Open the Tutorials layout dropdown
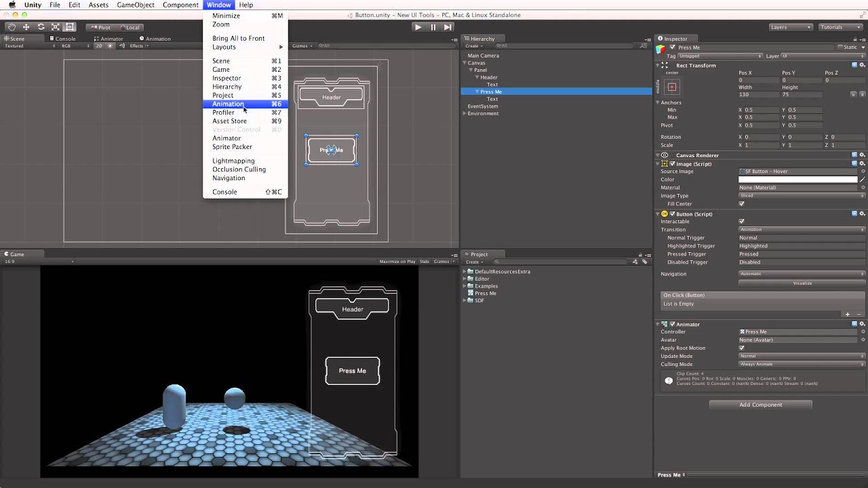 pos(841,27)
